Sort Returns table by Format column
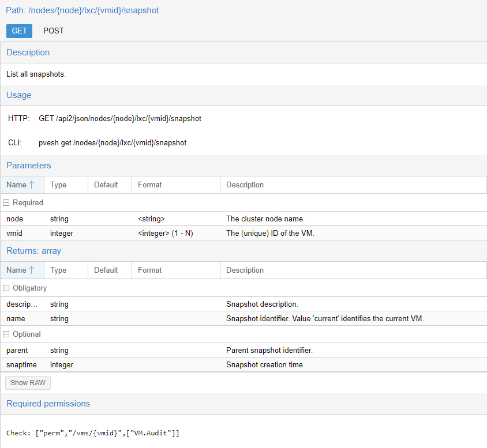487x448 pixels. pos(175,270)
